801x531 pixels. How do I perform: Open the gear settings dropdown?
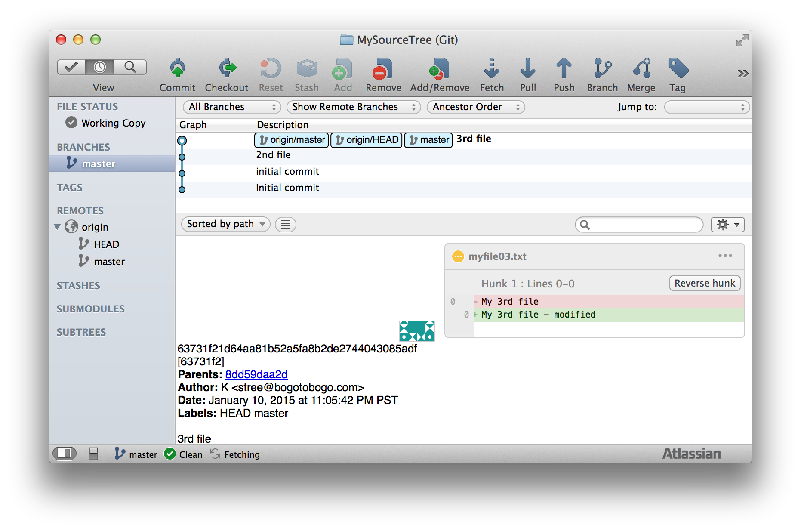(728, 224)
